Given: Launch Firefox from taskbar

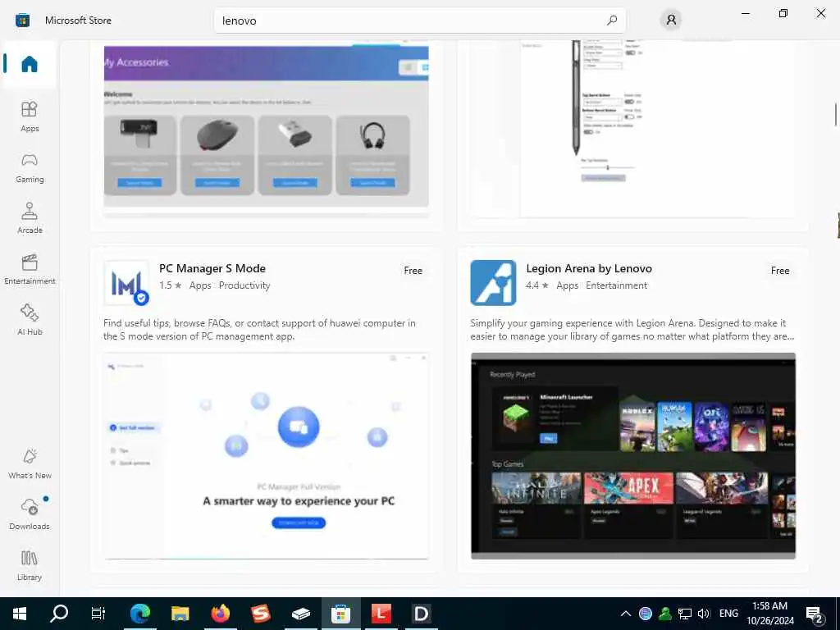Looking at the screenshot, I should [x=220, y=614].
